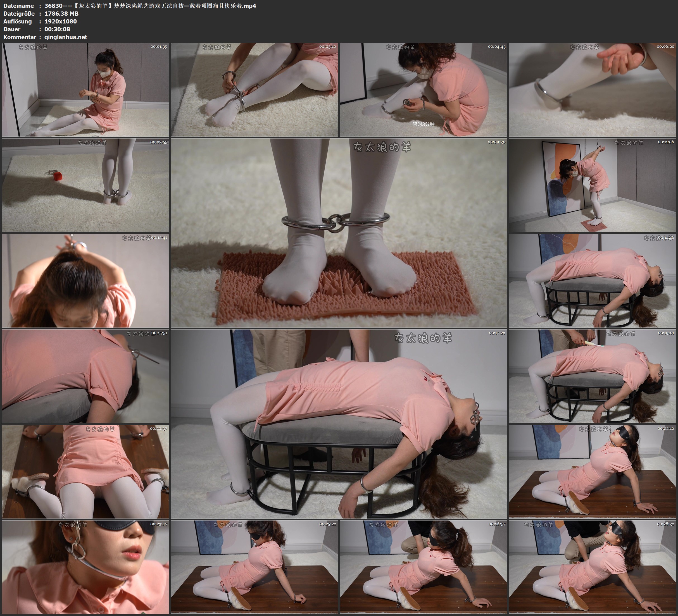Select the large frame at 00:17:26
The width and height of the screenshot is (678, 616).
[x=339, y=424]
